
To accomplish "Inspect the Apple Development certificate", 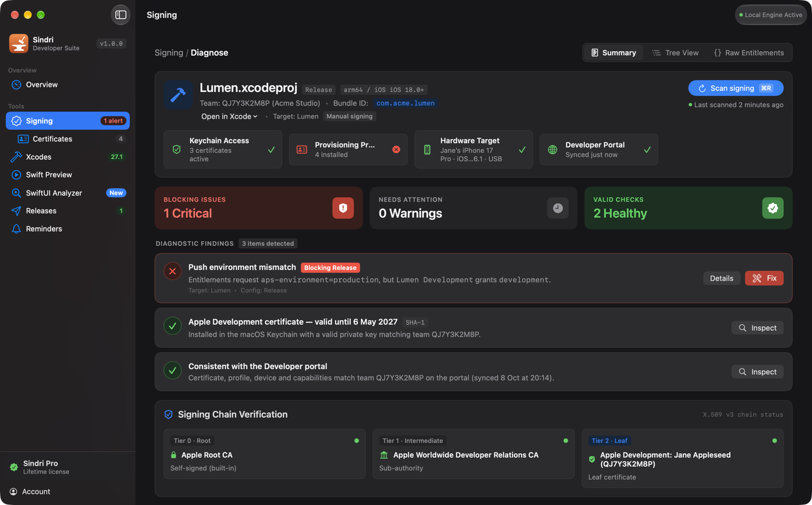I will [757, 328].
